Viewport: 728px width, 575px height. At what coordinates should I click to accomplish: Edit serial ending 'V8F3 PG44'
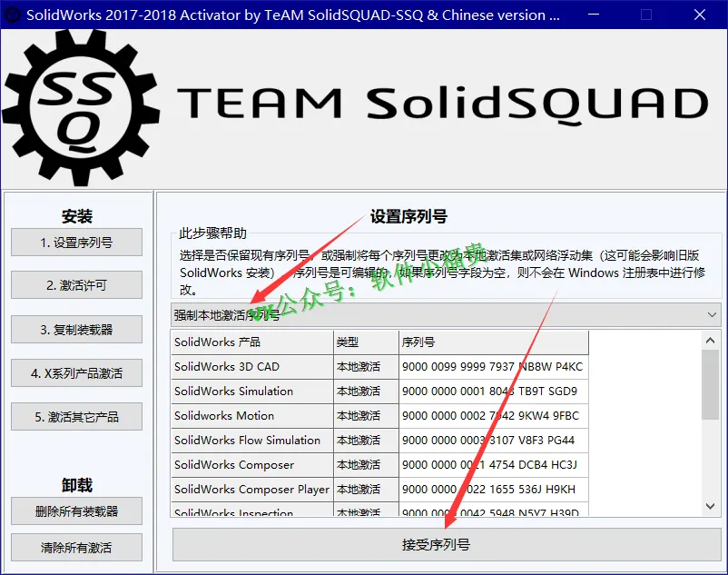tap(494, 441)
